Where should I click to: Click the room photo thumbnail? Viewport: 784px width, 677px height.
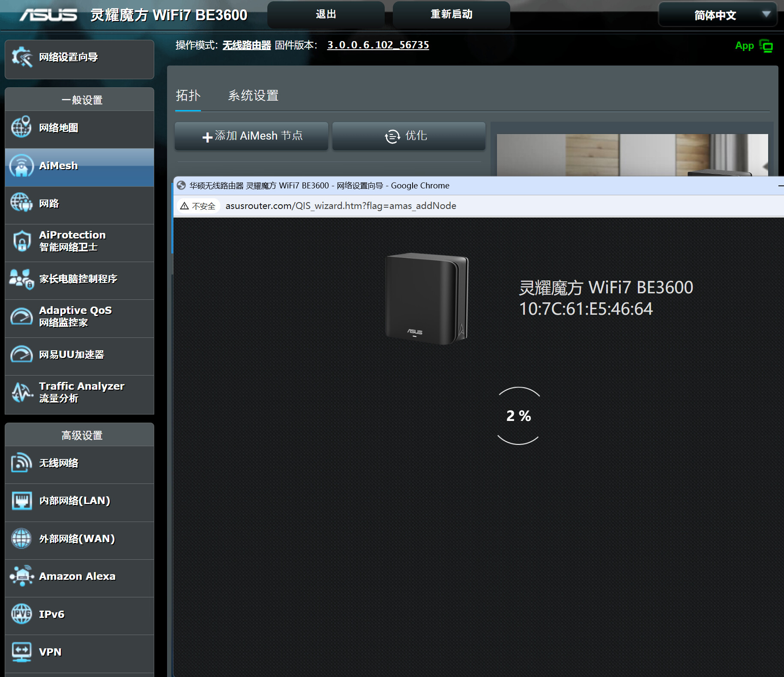click(x=632, y=155)
